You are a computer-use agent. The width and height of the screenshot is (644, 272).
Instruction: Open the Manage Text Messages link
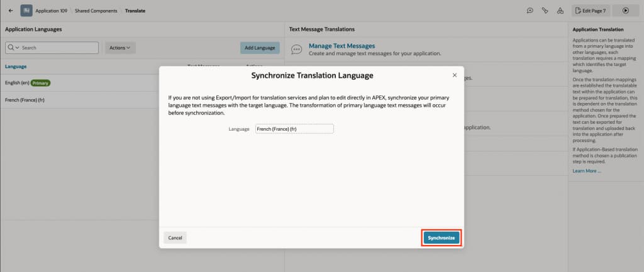click(341, 46)
